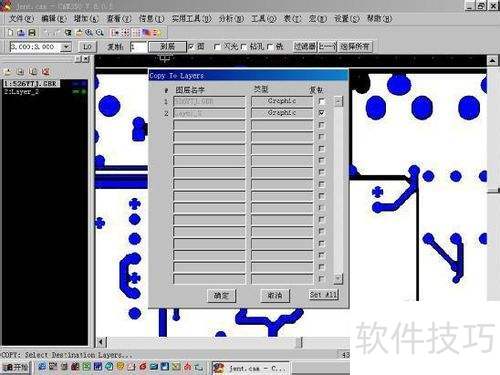Image resolution: width=500 pixels, height=375 pixels.
Task: Toggle the 线 checkbox in the options bar
Action: [270, 47]
